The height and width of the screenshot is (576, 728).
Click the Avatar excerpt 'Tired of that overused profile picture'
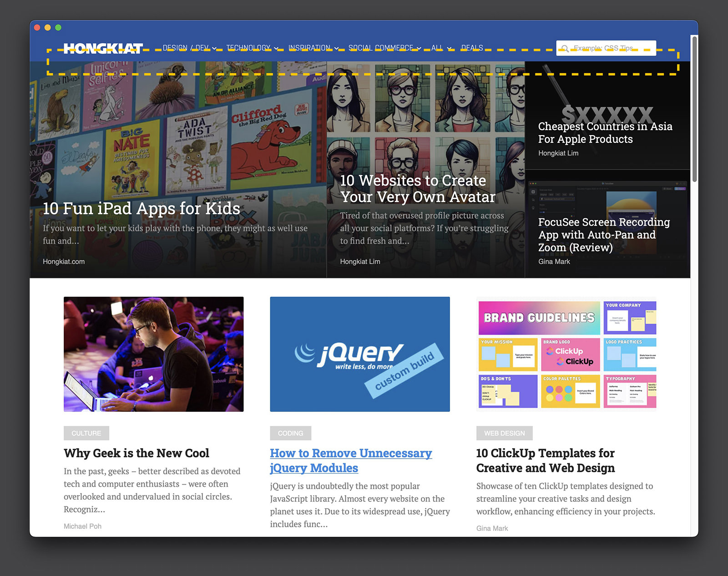(424, 228)
